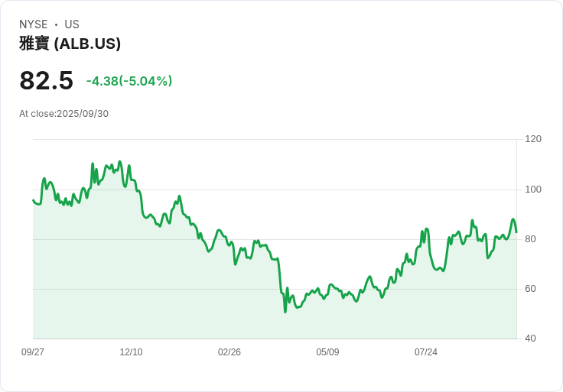Select the NYSE exchange label

tap(34, 24)
